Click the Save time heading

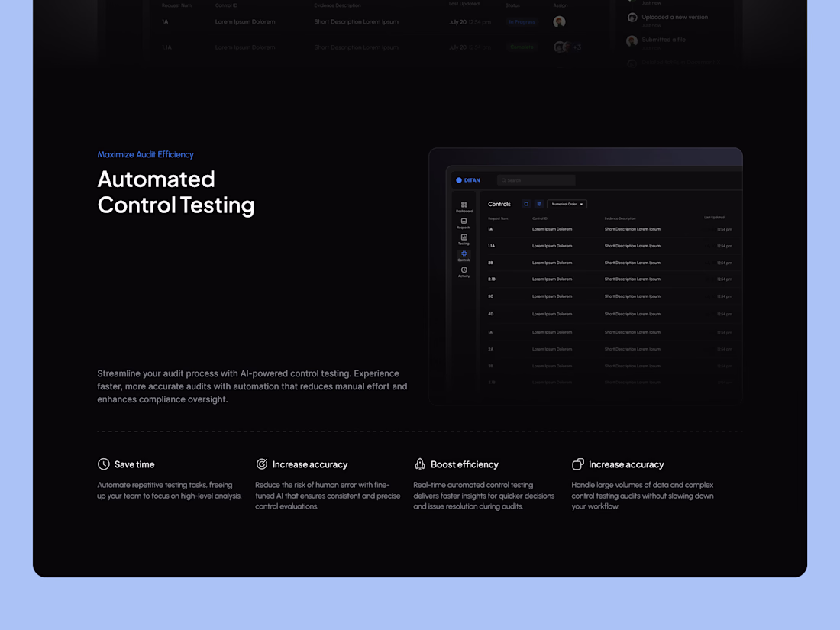coord(134,464)
